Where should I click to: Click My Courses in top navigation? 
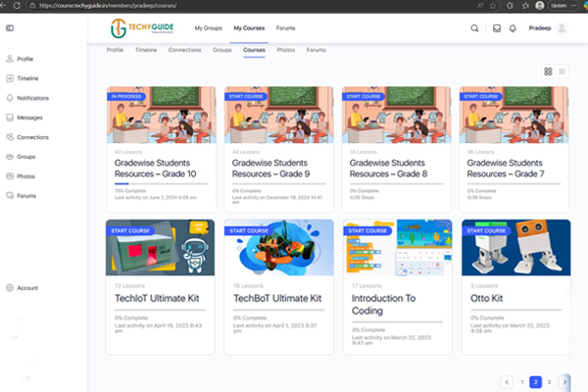[249, 28]
